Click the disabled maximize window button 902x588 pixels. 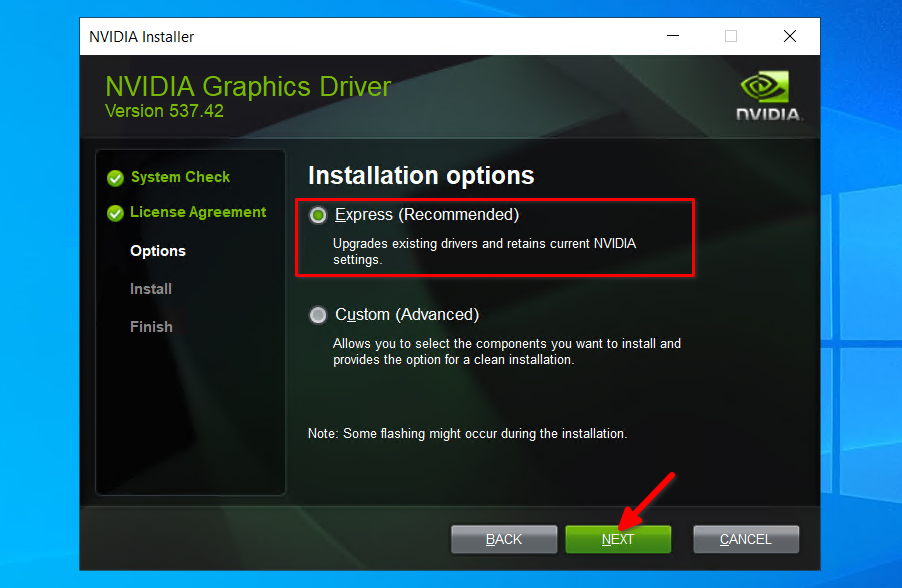click(x=731, y=36)
